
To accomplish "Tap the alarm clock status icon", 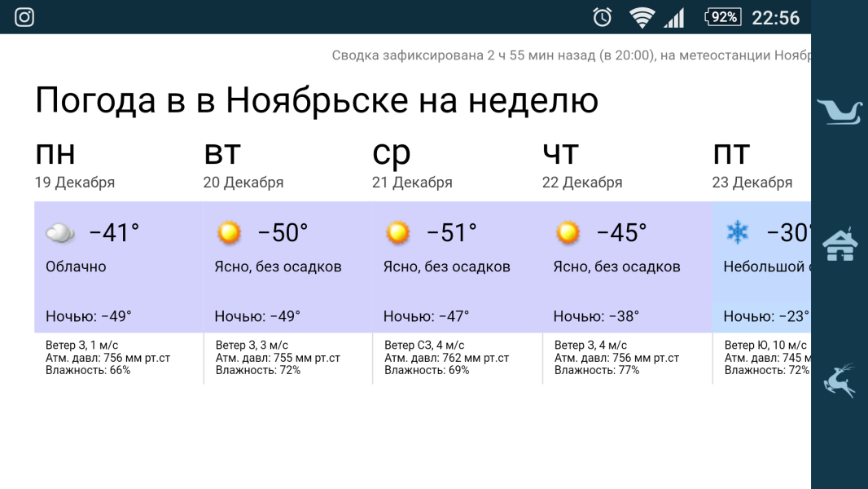I will tap(603, 17).
